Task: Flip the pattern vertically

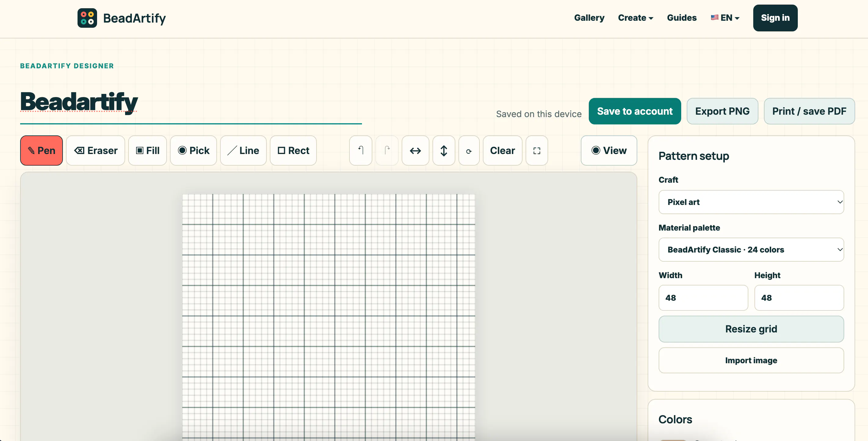Action: 444,150
